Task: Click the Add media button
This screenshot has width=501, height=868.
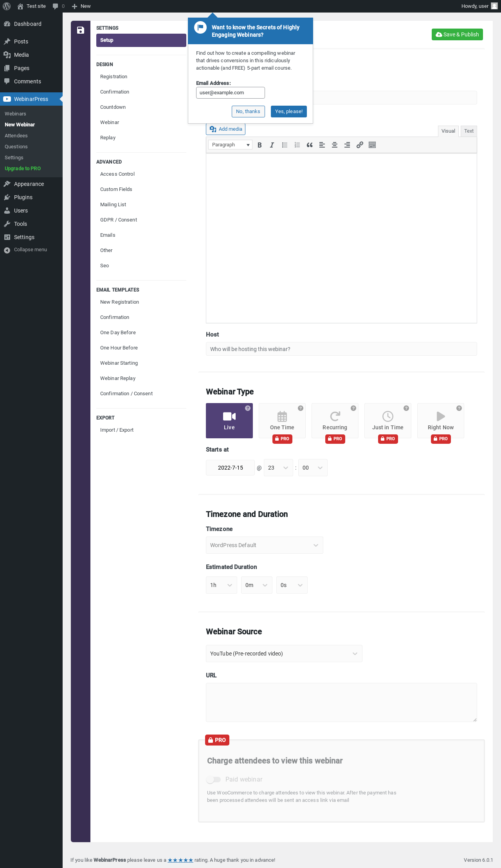Action: click(x=226, y=129)
